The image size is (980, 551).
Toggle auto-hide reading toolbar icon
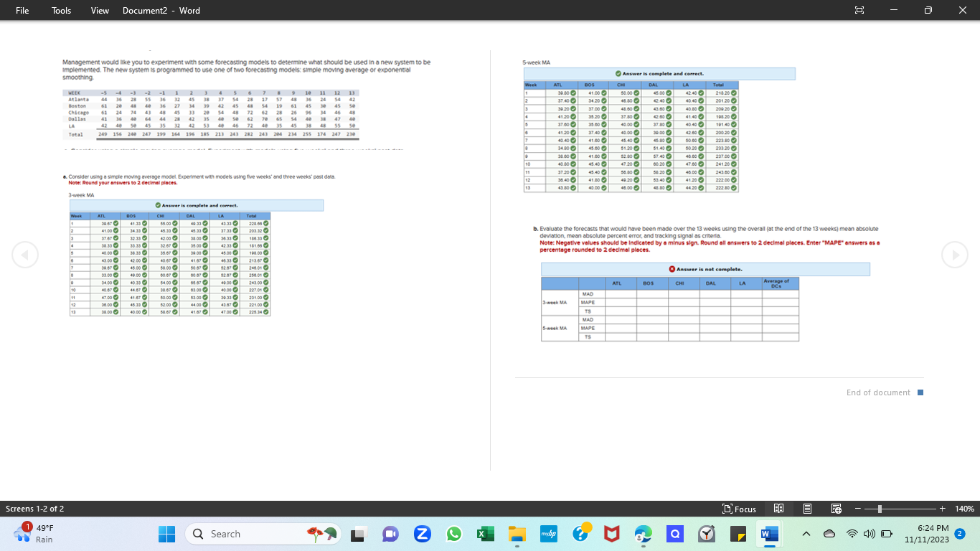(859, 11)
